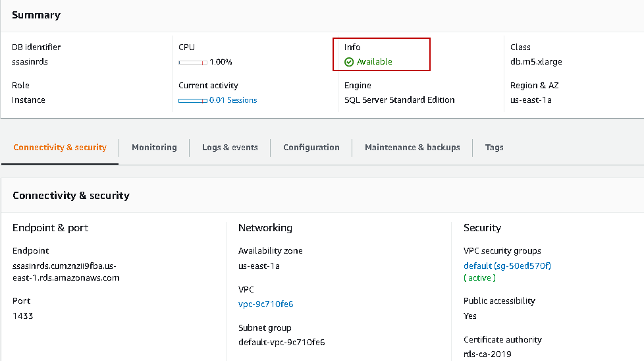Open the 0.01 Sessions link
This screenshot has width=644, height=361.
pos(233,100)
